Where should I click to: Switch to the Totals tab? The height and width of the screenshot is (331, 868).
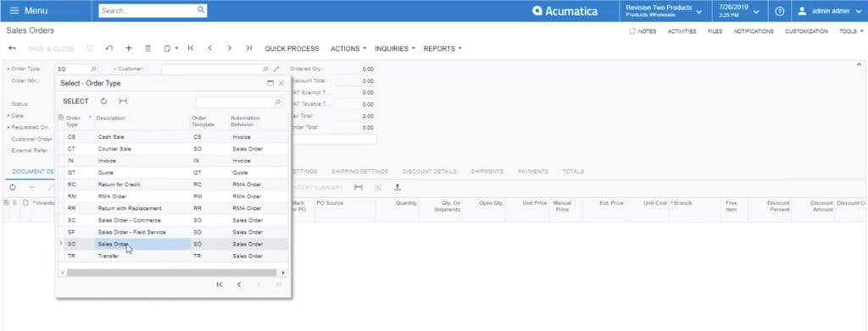point(573,172)
